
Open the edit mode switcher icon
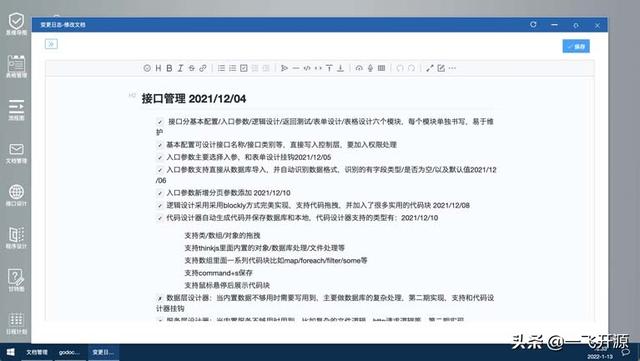(x=441, y=68)
